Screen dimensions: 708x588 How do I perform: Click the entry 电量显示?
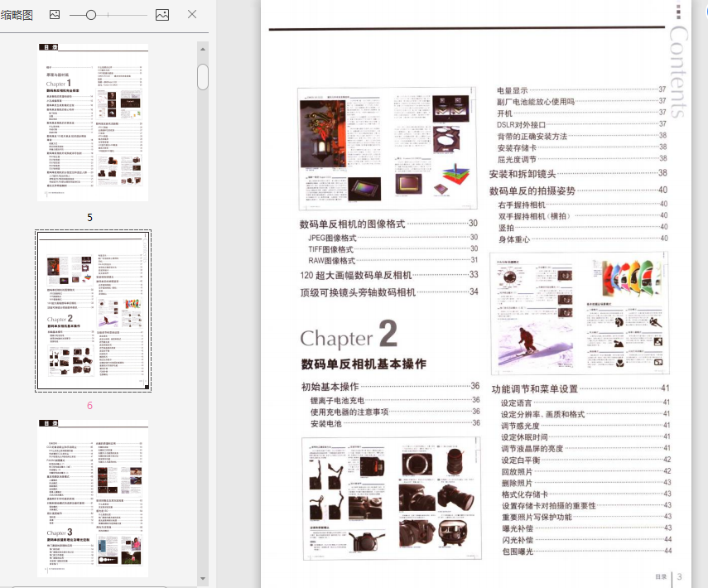point(512,90)
